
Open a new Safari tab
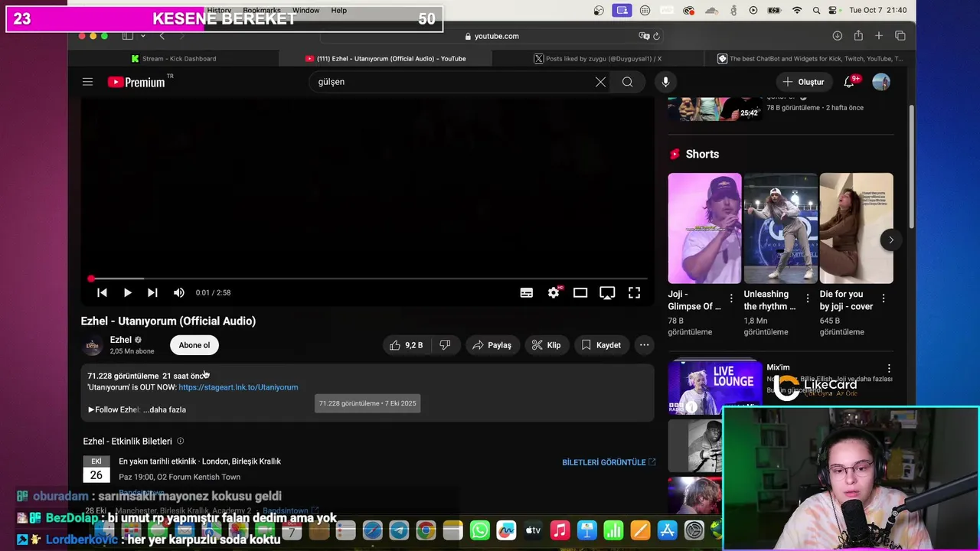point(879,36)
